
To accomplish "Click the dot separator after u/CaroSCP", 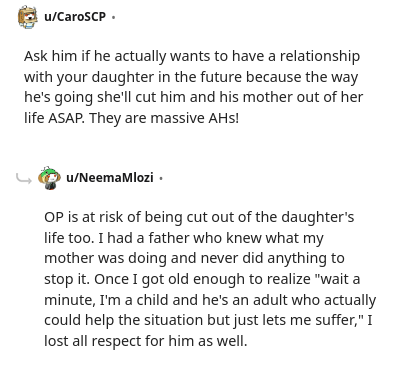I will [x=113, y=17].
